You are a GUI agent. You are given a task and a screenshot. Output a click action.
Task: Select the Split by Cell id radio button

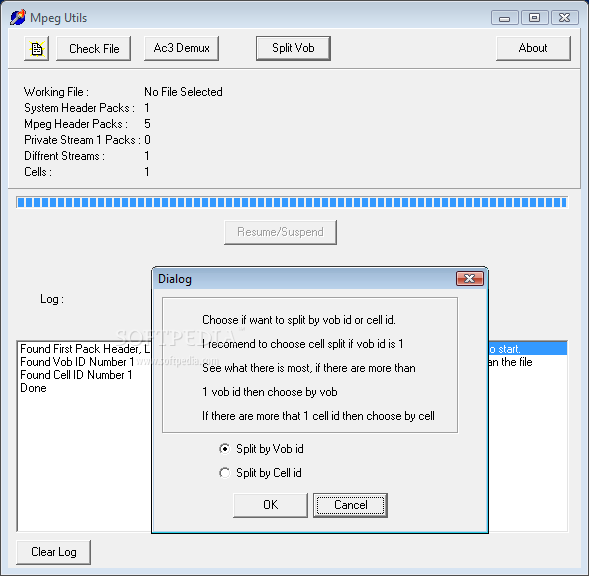[260, 473]
